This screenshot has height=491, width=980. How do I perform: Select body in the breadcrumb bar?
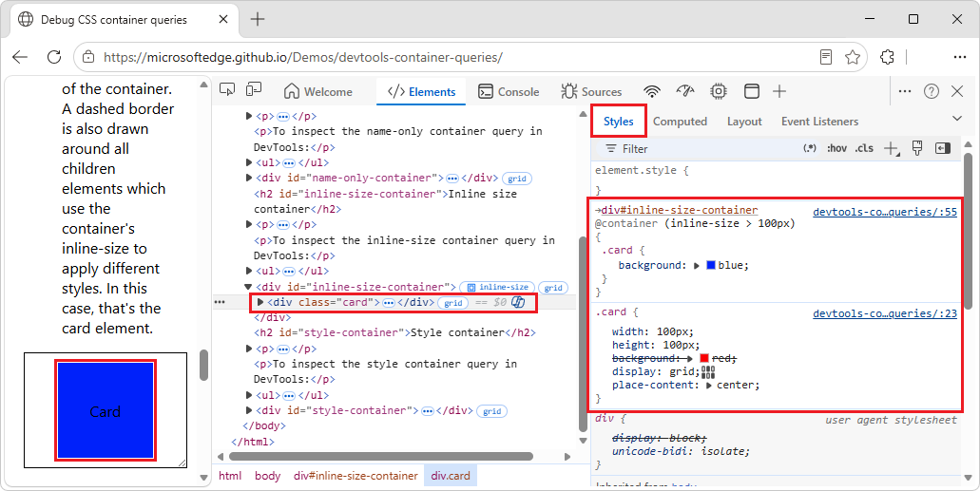(x=267, y=476)
